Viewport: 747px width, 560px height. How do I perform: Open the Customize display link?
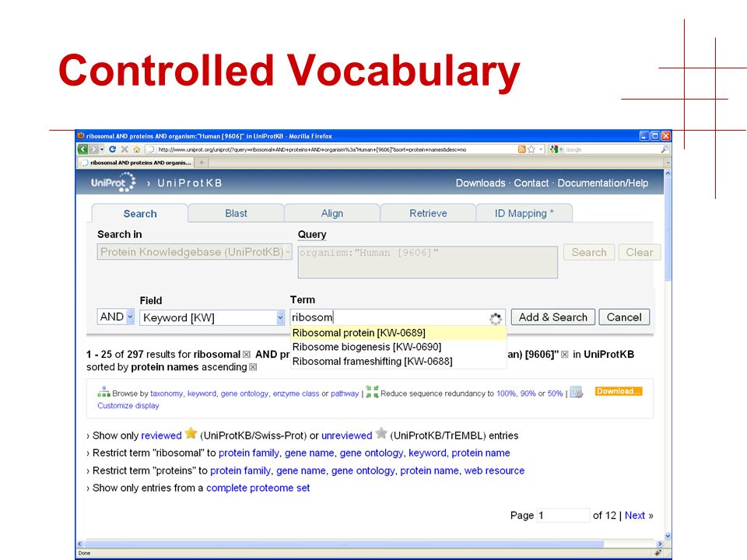coord(128,406)
